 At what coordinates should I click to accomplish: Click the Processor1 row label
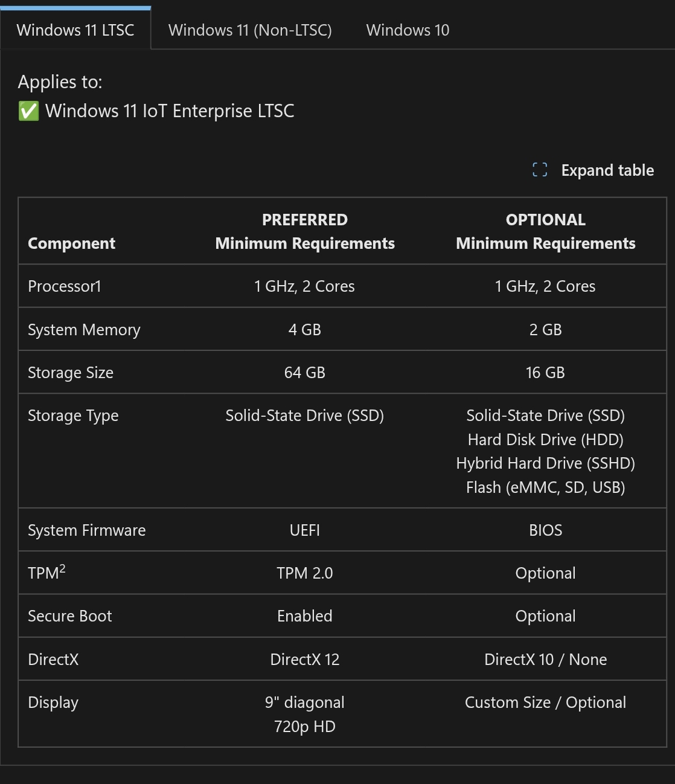coord(65,286)
